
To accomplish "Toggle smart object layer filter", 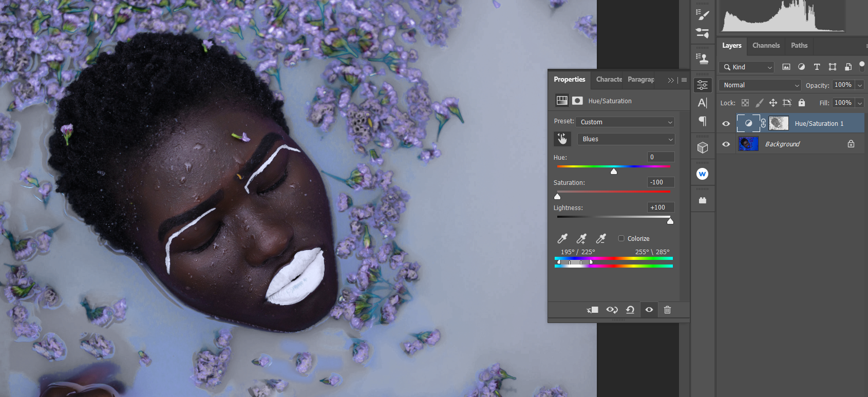I will [x=848, y=67].
